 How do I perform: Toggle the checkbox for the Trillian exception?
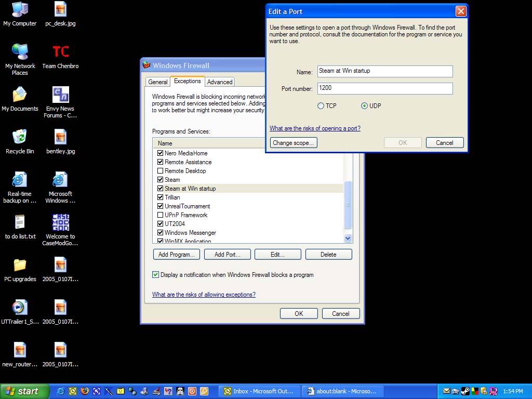(x=160, y=197)
